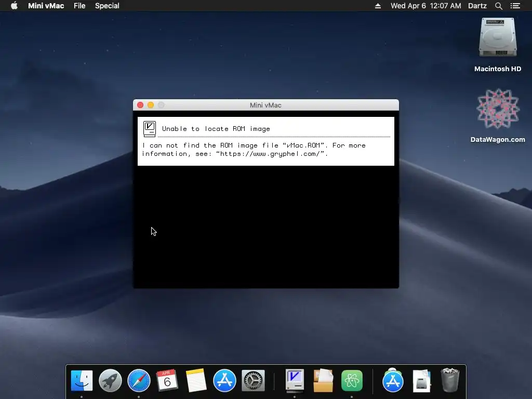Open Spotlight search magnifier
The height and width of the screenshot is (399, 532).
[498, 6]
